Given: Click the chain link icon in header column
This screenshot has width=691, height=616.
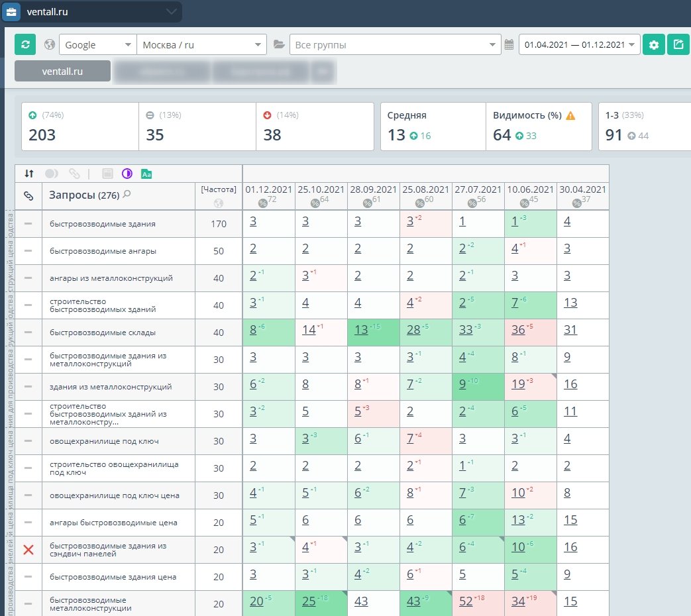Looking at the screenshot, I should [x=28, y=196].
